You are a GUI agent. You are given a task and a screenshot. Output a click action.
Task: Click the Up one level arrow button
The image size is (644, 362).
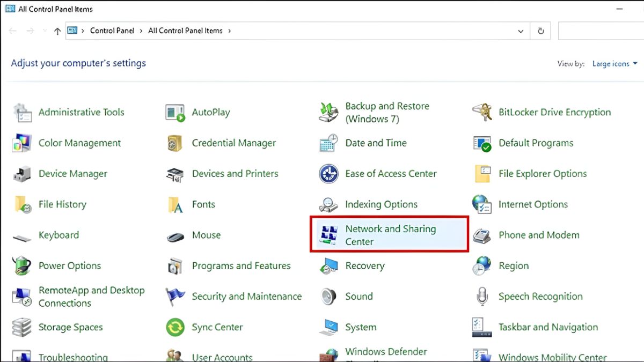tap(57, 31)
